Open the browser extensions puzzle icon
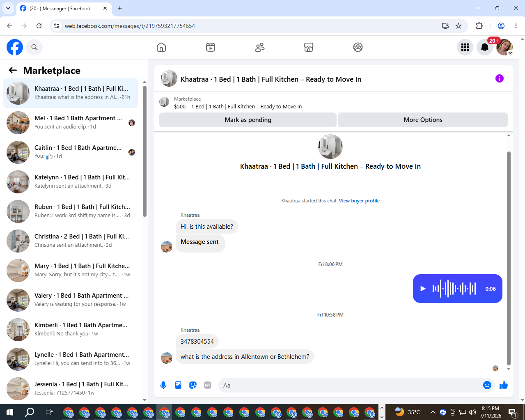The image size is (525, 420). [479, 26]
